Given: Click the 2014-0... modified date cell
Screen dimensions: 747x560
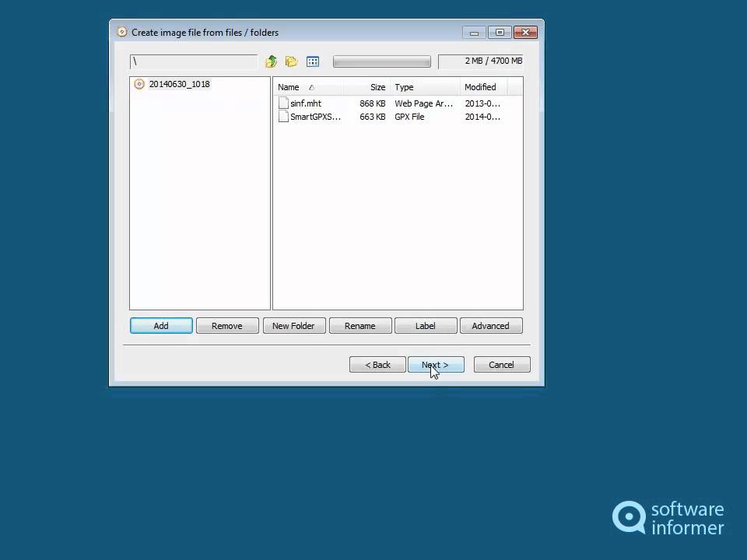Looking at the screenshot, I should click(x=482, y=117).
